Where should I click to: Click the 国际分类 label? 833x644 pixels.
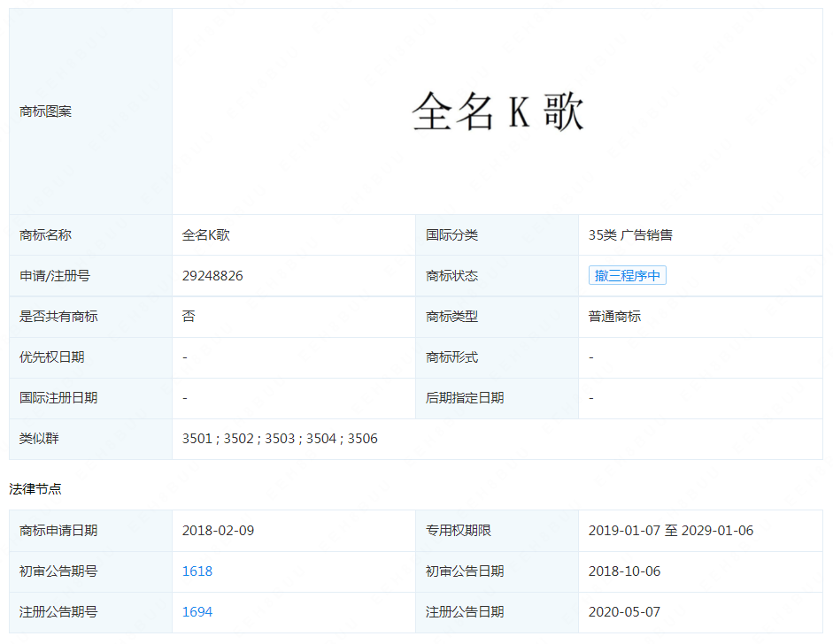[x=452, y=235]
